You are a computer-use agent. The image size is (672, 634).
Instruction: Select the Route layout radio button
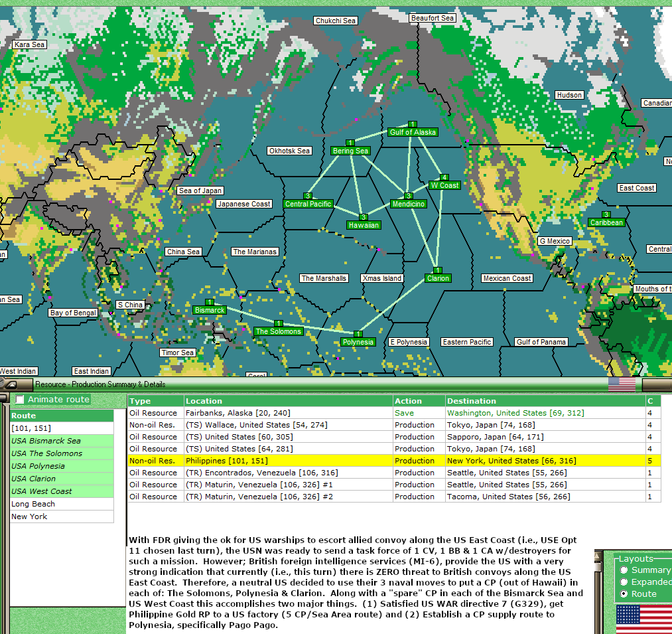point(624,594)
